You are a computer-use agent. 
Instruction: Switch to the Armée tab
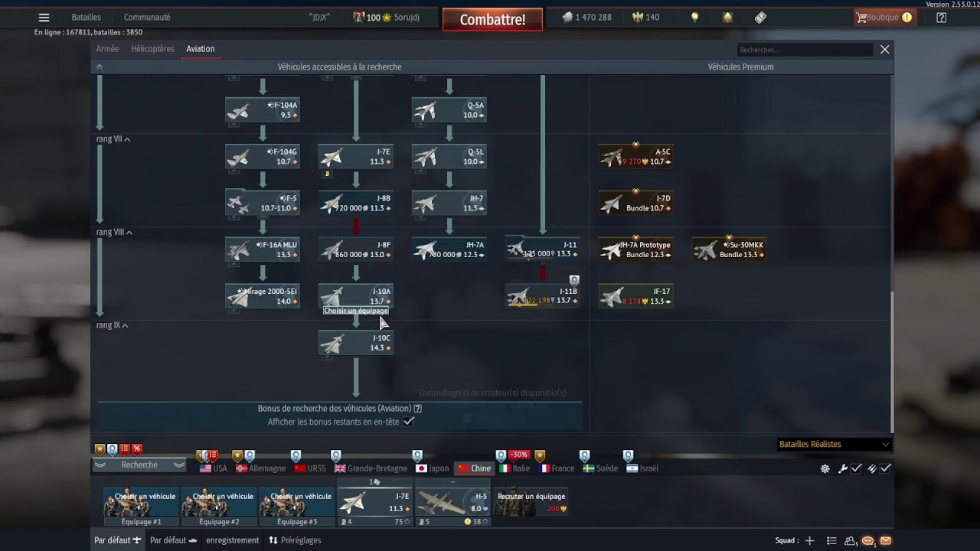click(107, 49)
